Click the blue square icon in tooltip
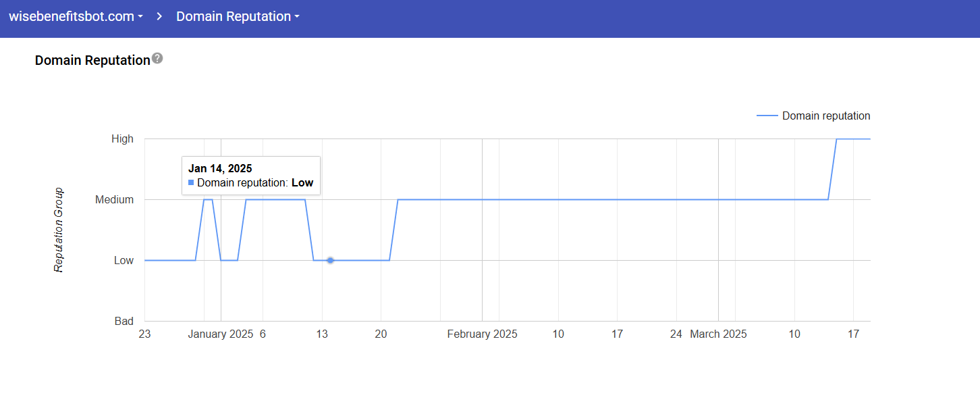980x406 pixels. pos(191,183)
